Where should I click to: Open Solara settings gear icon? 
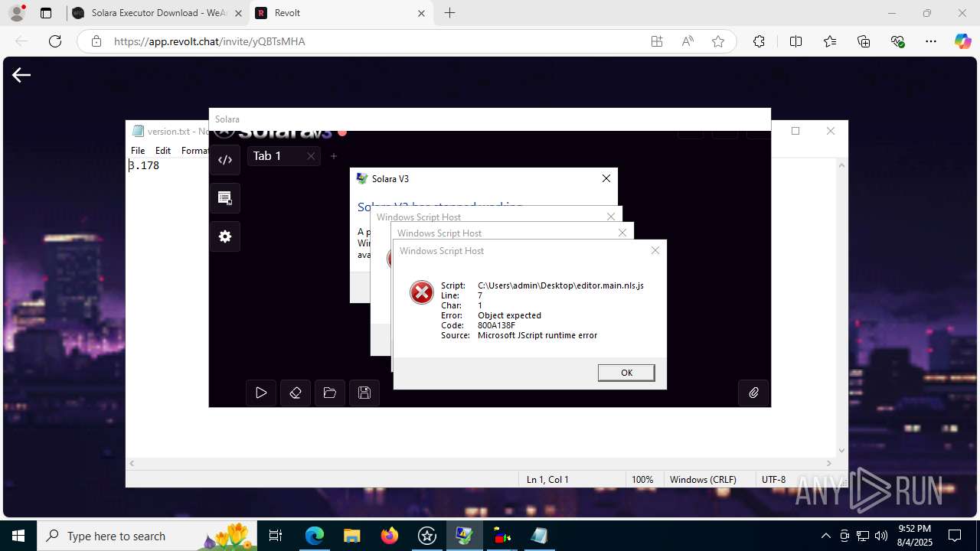click(x=225, y=236)
